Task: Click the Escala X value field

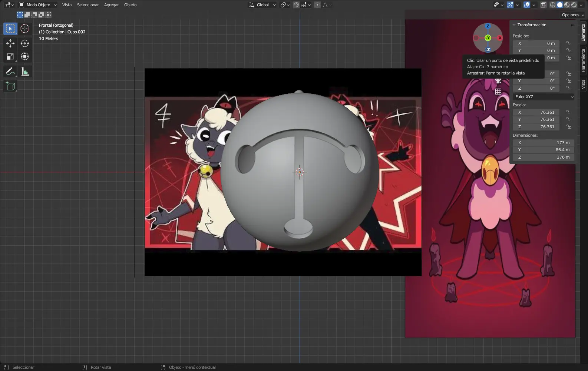Action: pyautogui.click(x=536, y=112)
